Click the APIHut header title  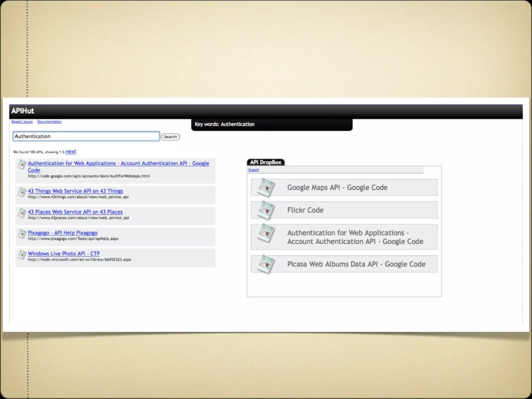click(x=23, y=111)
